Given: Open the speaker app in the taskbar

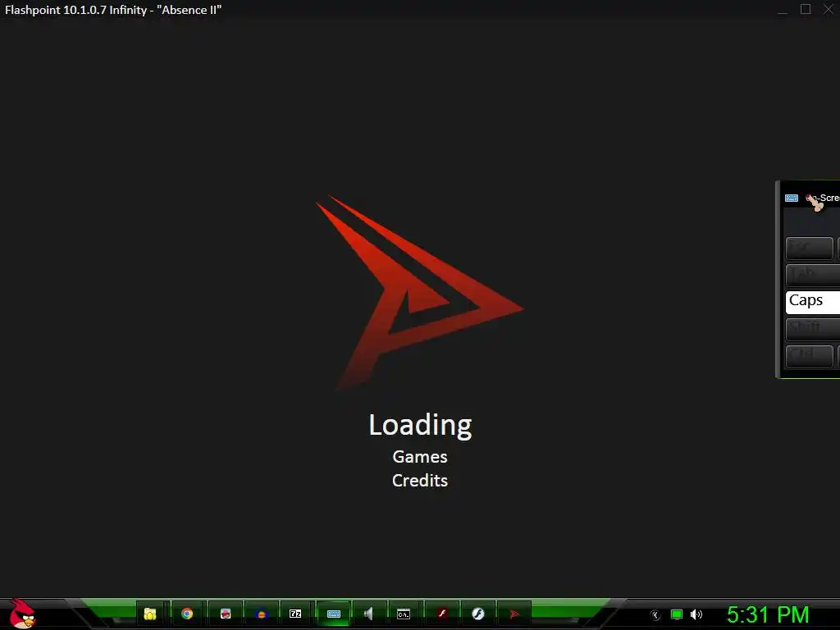Looking at the screenshot, I should 368,614.
